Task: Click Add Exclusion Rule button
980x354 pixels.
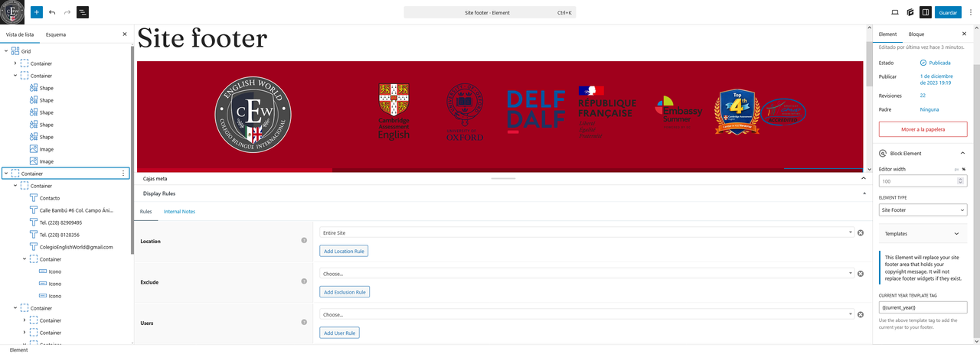Action: click(345, 292)
